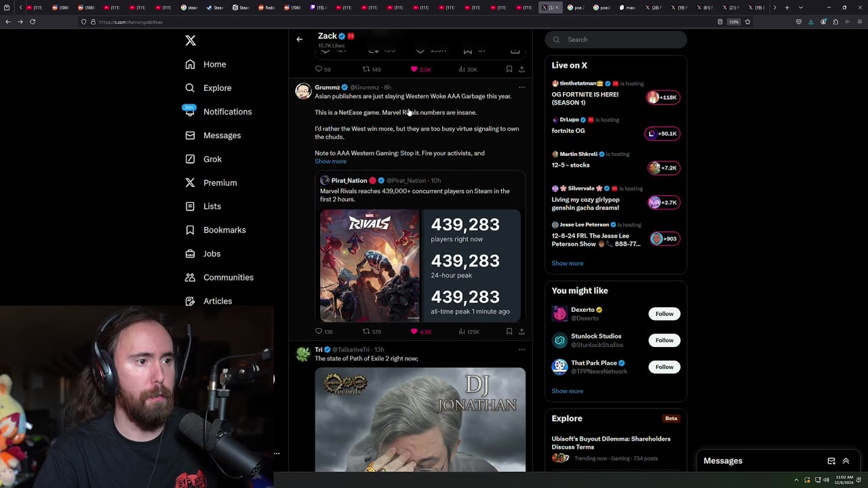The image size is (868, 488).
Task: Click browser back arrow
Action: (x=7, y=22)
